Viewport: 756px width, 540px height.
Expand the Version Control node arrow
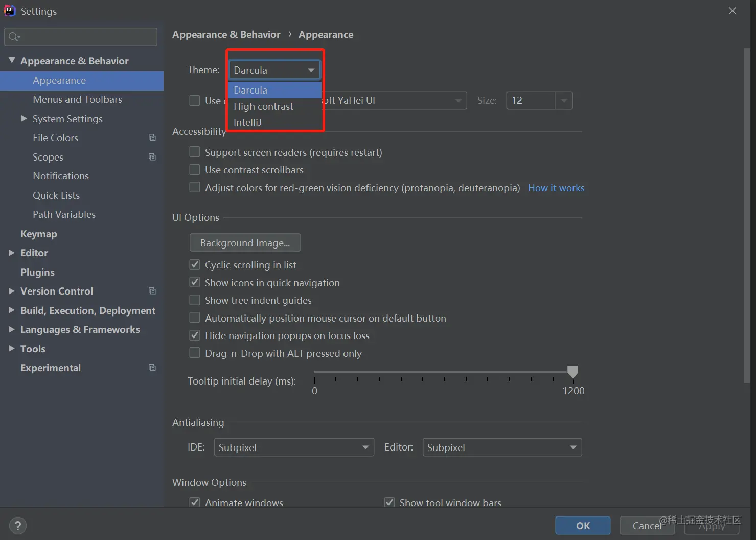(11, 291)
